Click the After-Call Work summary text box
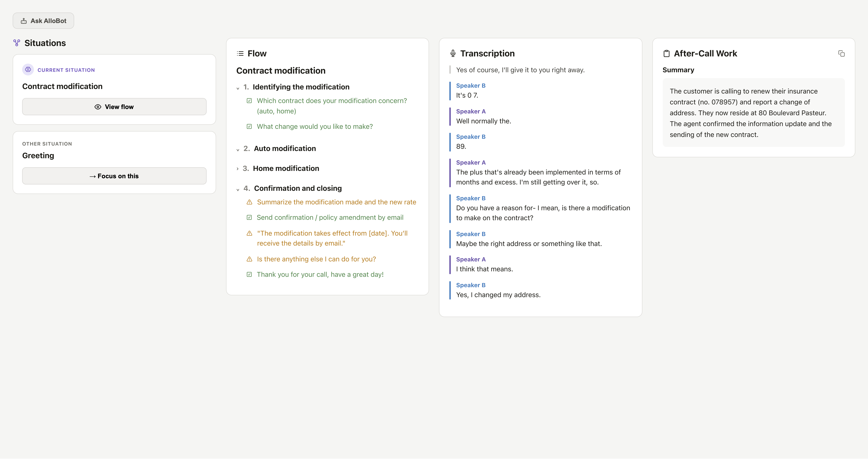 753,113
